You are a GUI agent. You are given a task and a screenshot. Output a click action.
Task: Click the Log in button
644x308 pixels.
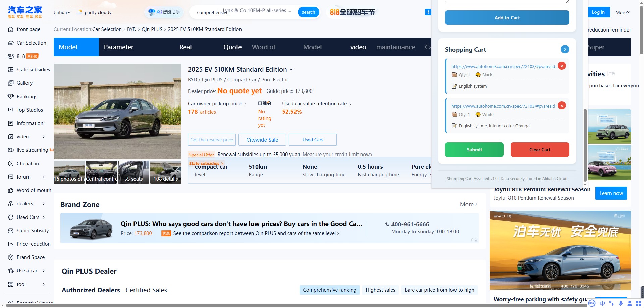[598, 12]
